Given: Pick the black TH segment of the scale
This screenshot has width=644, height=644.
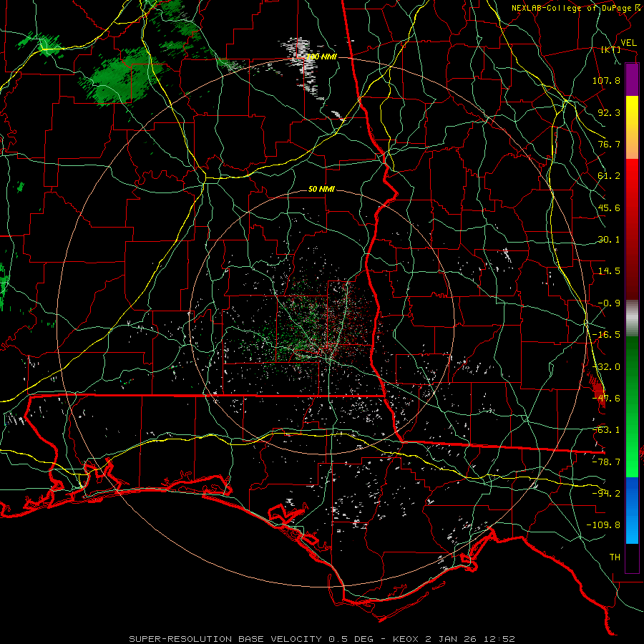Looking at the screenshot, I should click(632, 557).
